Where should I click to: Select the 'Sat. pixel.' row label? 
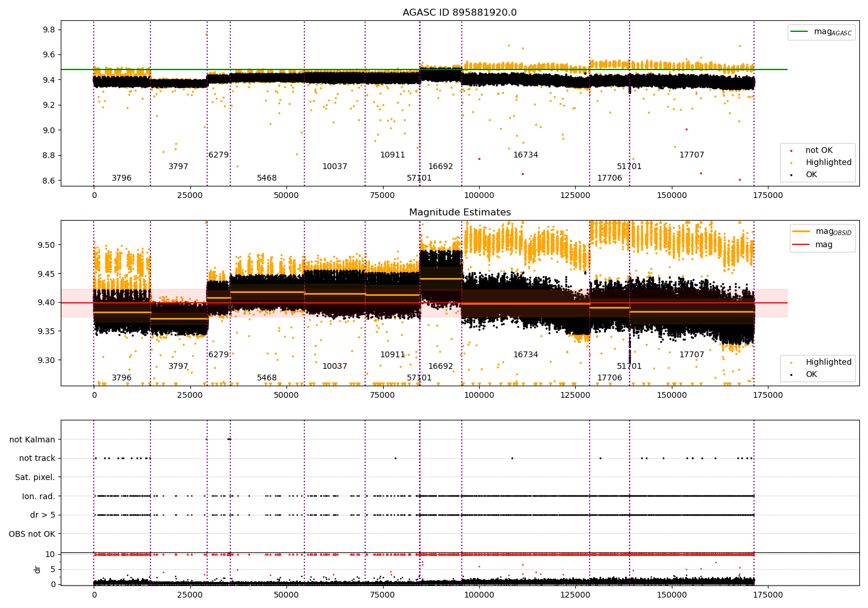pyautogui.click(x=35, y=477)
